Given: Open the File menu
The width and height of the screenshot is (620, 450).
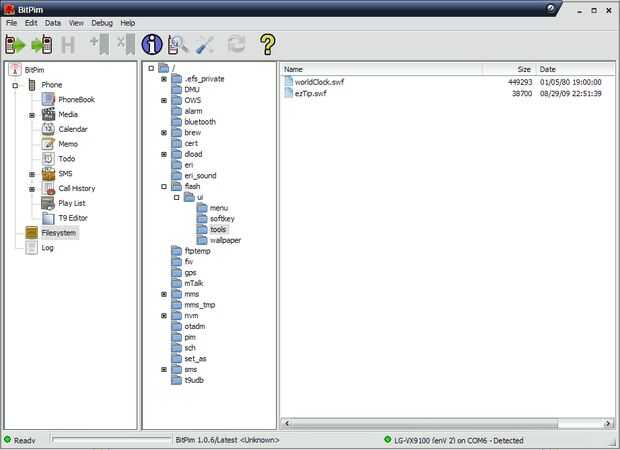Looking at the screenshot, I should (11, 23).
